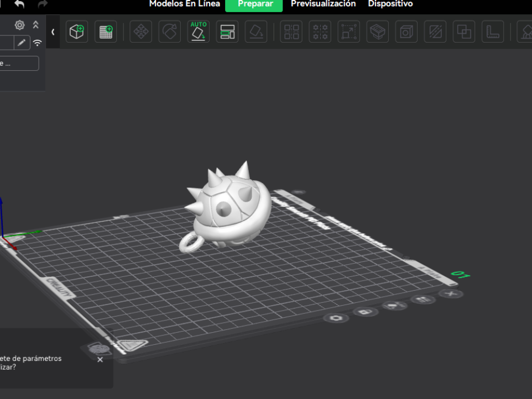Click the undo arrow
Screen dimensions: 532x399
tap(20, 4)
